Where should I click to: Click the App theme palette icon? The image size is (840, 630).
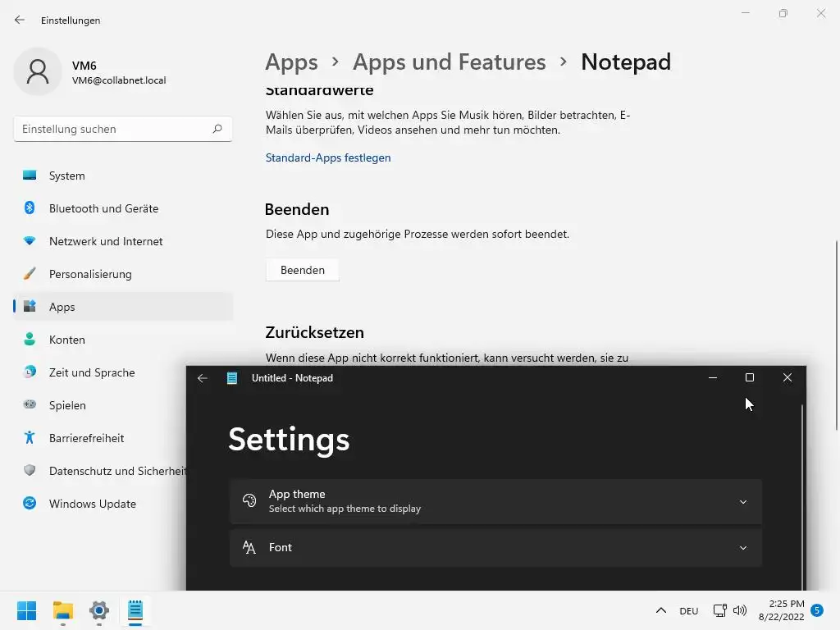coord(249,500)
